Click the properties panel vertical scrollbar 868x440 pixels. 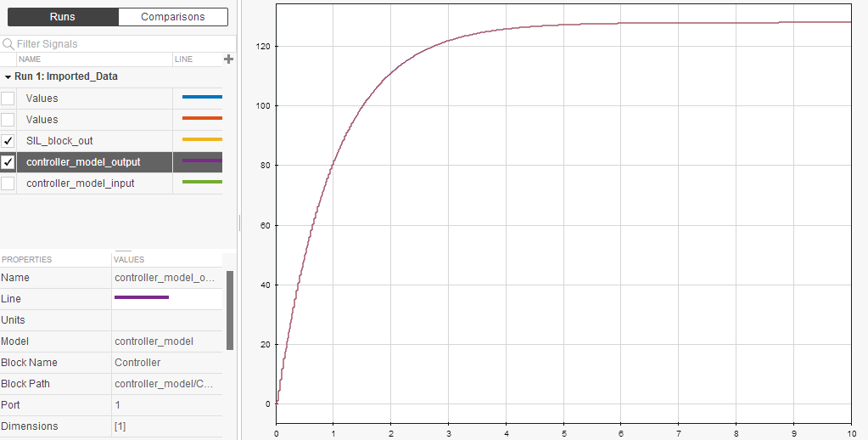tap(230, 310)
